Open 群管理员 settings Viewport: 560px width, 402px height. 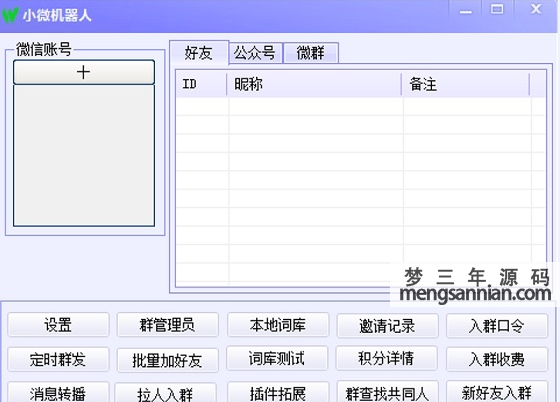pos(168,325)
